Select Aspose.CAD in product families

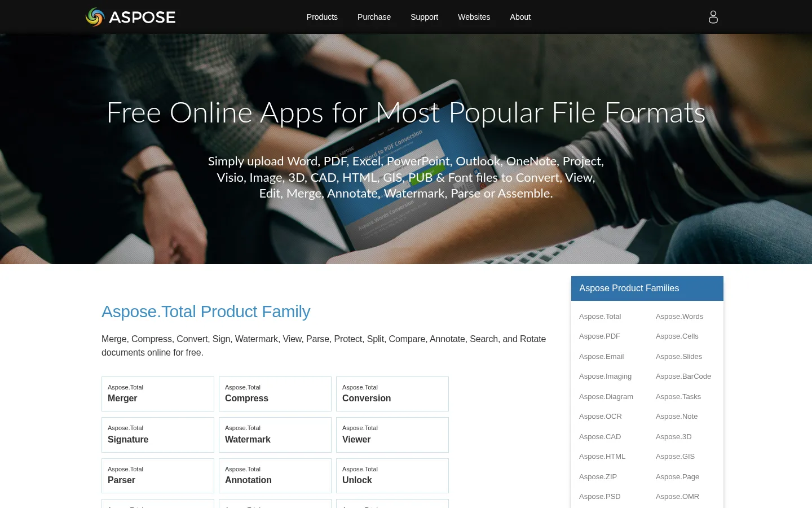pyautogui.click(x=600, y=437)
